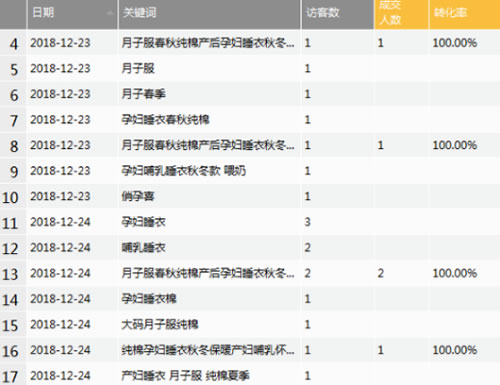Click the date 2018-12-24 in row 15

tap(60, 324)
